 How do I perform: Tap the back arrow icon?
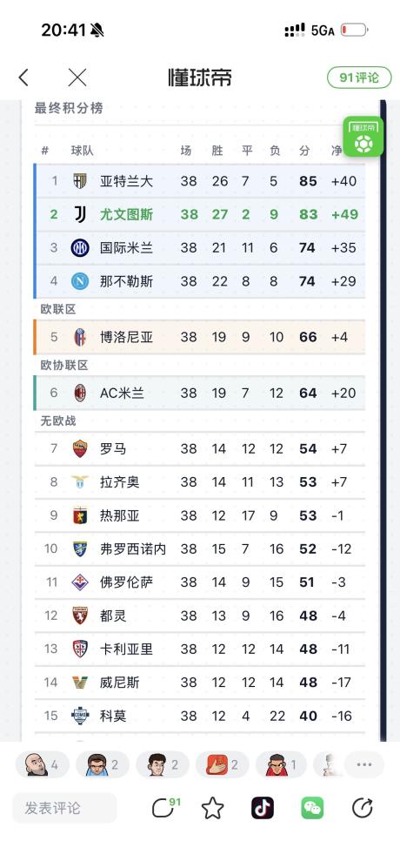point(23,77)
